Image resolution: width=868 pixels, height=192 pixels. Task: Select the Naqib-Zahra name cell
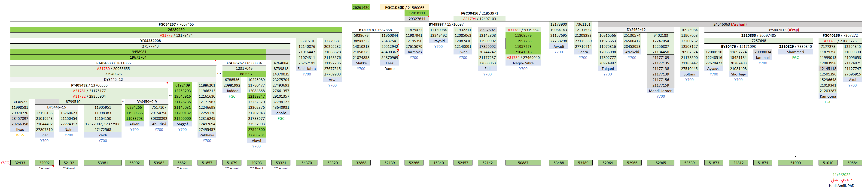click(523, 63)
